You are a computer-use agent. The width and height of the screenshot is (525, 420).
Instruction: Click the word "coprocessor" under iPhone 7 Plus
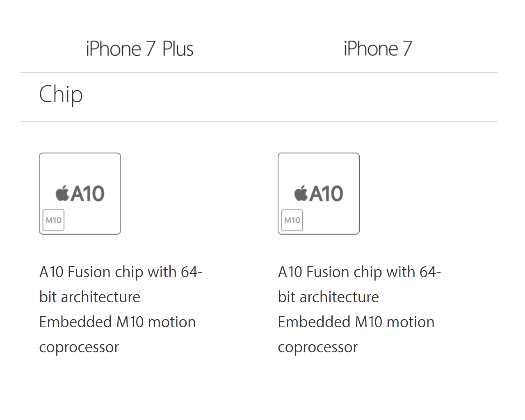click(79, 347)
